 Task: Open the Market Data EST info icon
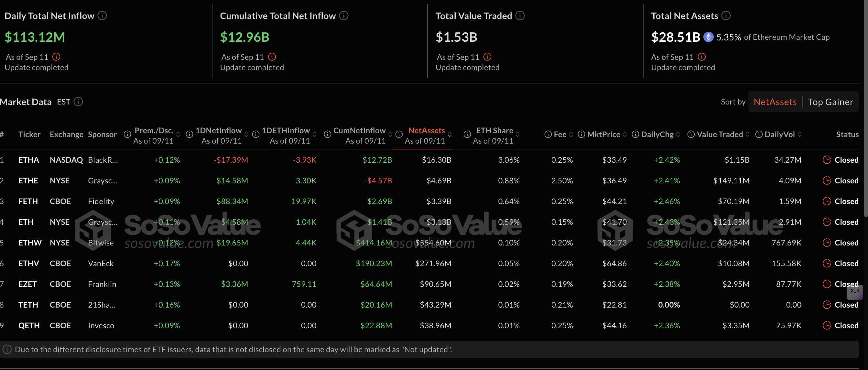coord(78,102)
